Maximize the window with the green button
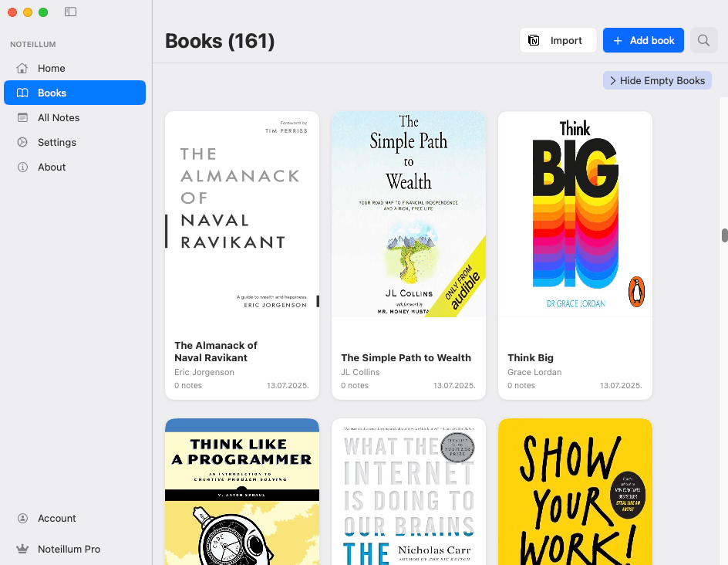Viewport: 728px width, 565px height. [x=43, y=12]
